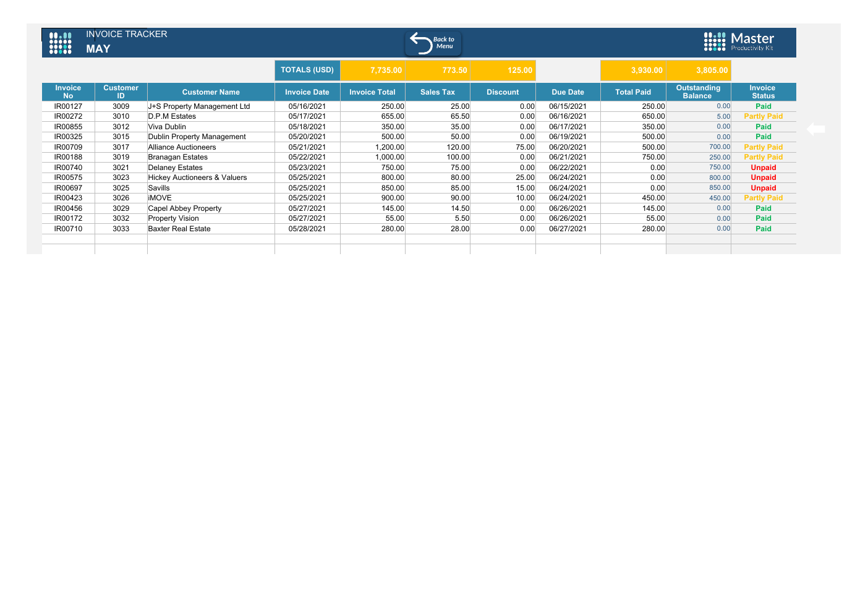Click the 7,735.00 invoice total cell
Viewport: 868px width, 614px height.
373,70
